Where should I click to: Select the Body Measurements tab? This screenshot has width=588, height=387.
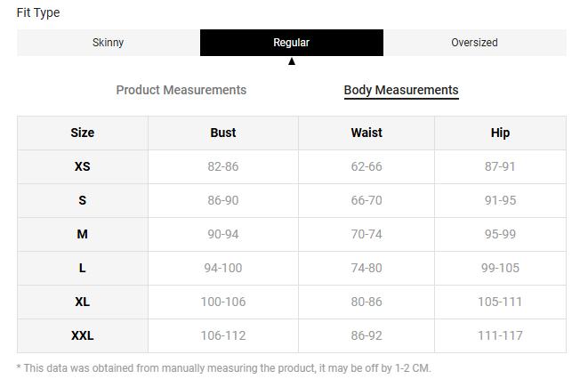[x=401, y=90]
